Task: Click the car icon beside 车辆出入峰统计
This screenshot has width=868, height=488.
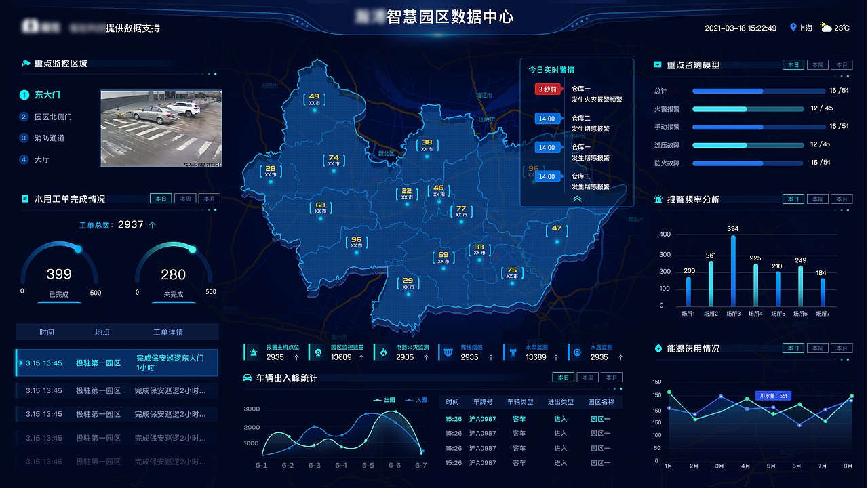Action: click(x=248, y=378)
